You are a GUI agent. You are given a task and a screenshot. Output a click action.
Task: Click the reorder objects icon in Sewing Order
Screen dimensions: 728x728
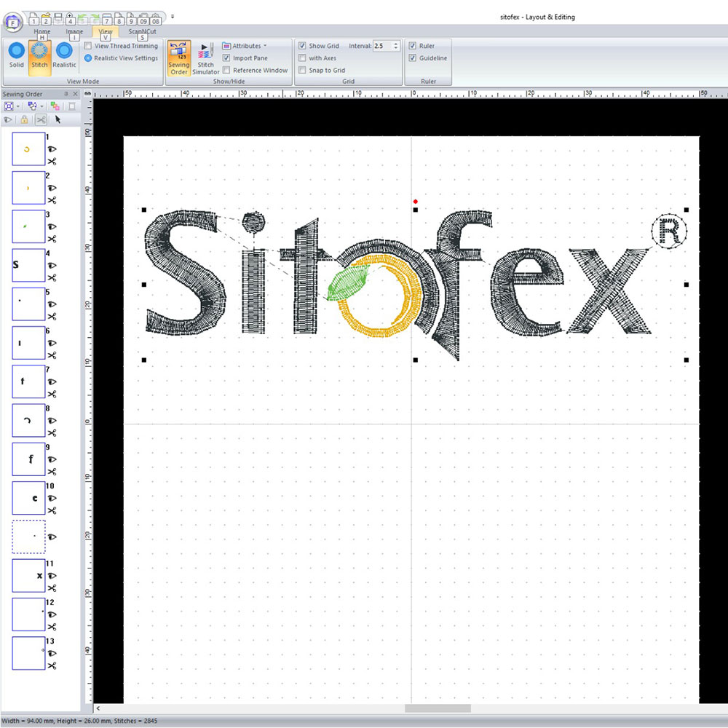[32, 106]
